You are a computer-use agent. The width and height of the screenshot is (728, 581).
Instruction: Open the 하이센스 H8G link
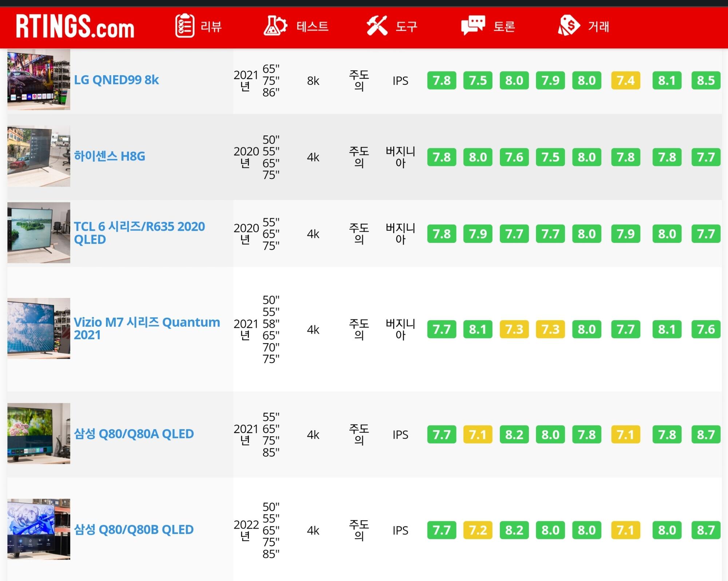point(109,156)
